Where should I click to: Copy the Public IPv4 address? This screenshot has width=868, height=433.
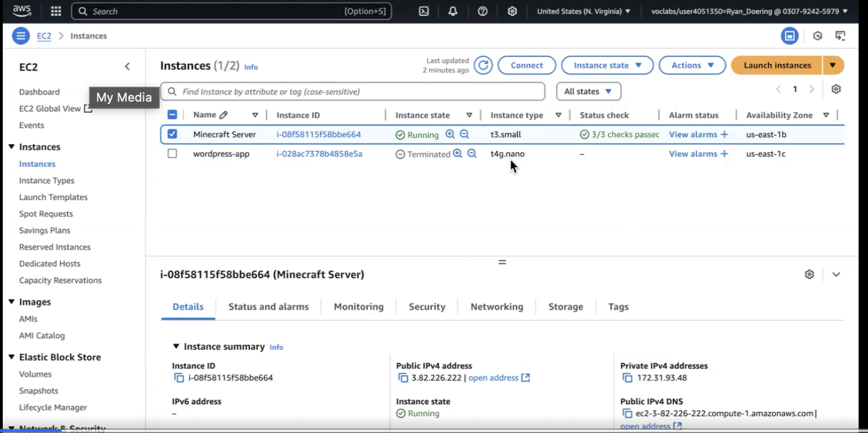pos(403,378)
